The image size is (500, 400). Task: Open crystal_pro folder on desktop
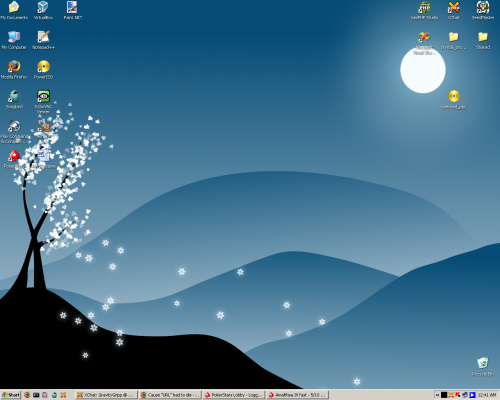coord(453,40)
